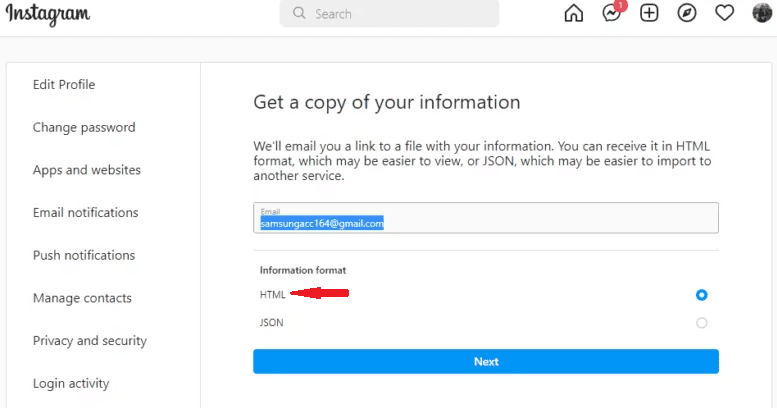Go to Privacy and security
This screenshot has width=777, height=408.
tap(90, 341)
